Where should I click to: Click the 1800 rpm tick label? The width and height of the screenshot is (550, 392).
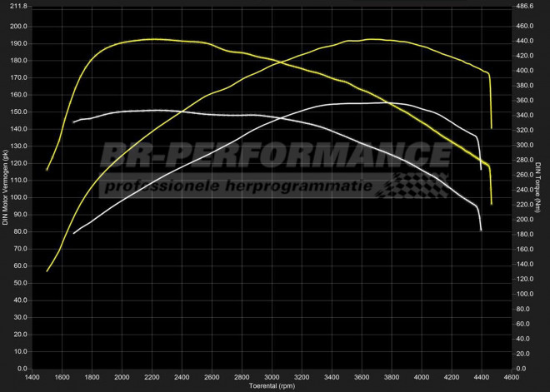[x=91, y=377]
